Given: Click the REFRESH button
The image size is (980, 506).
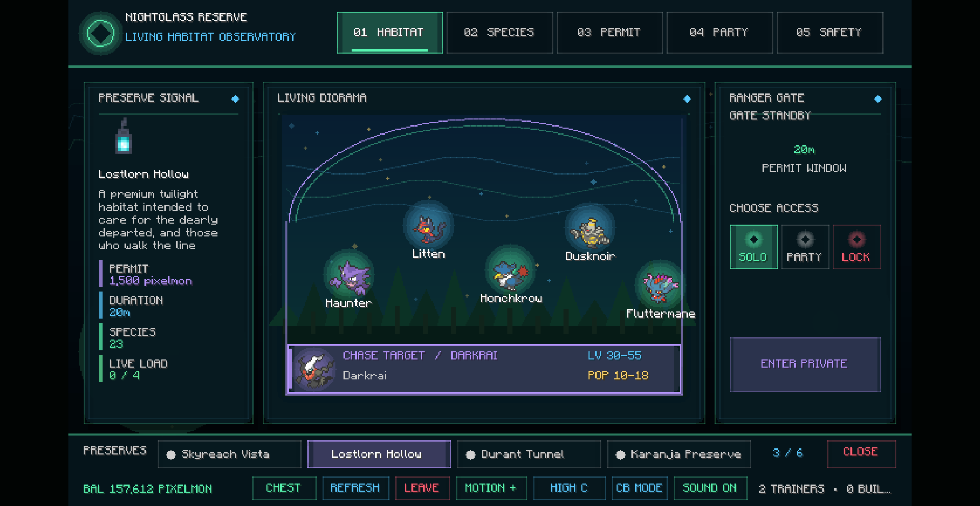Looking at the screenshot, I should pos(355,488).
